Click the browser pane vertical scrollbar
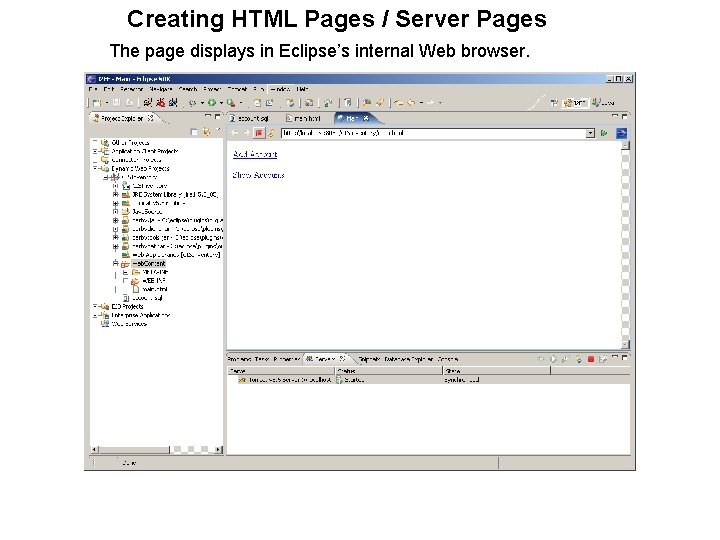 click(x=625, y=245)
